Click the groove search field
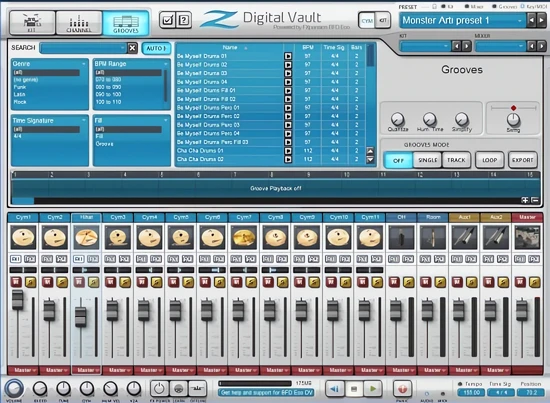Image resolution: width=550 pixels, height=403 pixels. coord(83,48)
